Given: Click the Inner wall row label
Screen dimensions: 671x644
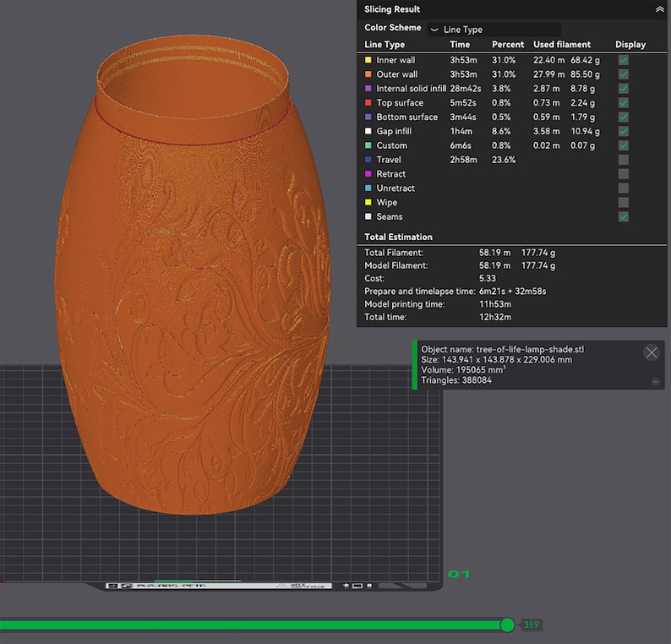Looking at the screenshot, I should tap(396, 60).
